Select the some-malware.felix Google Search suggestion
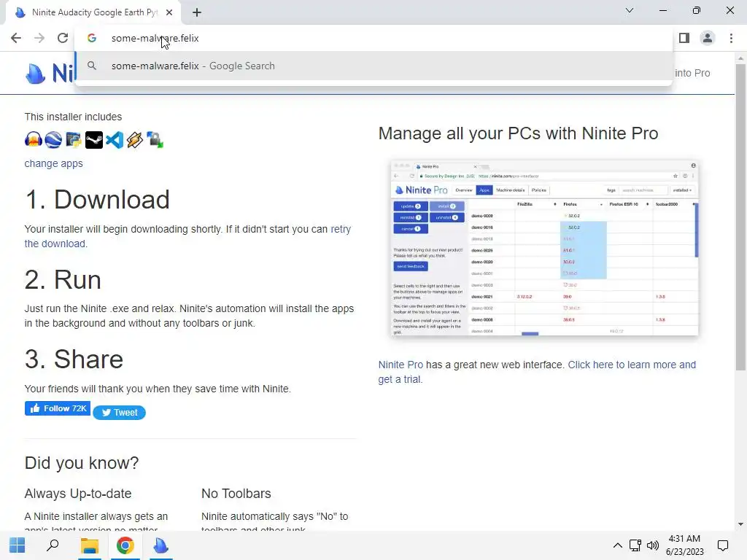Screen dimensions: 747x560 point(373,66)
